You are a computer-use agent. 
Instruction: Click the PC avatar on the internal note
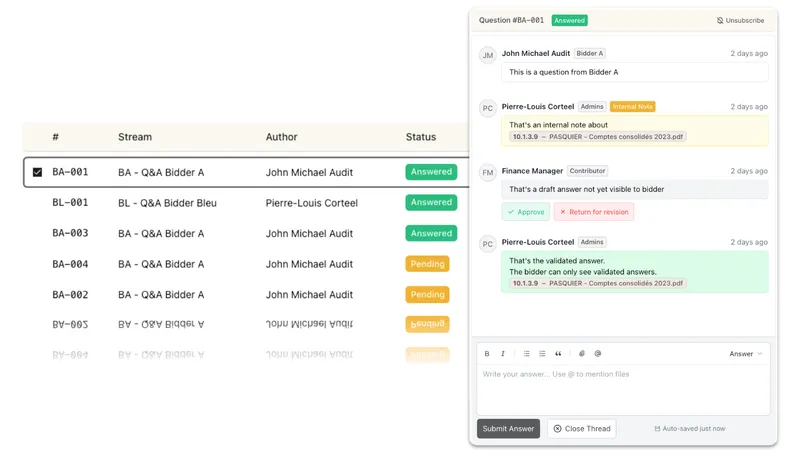pyautogui.click(x=488, y=108)
